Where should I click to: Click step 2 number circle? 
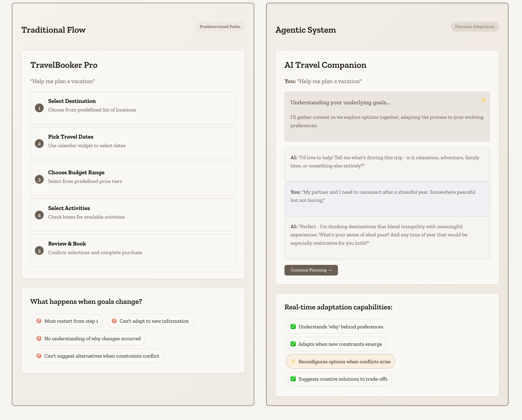point(39,144)
